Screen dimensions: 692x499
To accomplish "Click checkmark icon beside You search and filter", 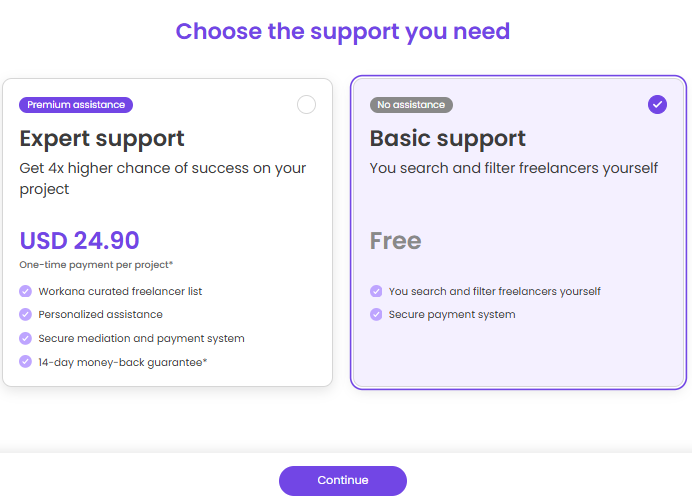I will click(x=376, y=291).
